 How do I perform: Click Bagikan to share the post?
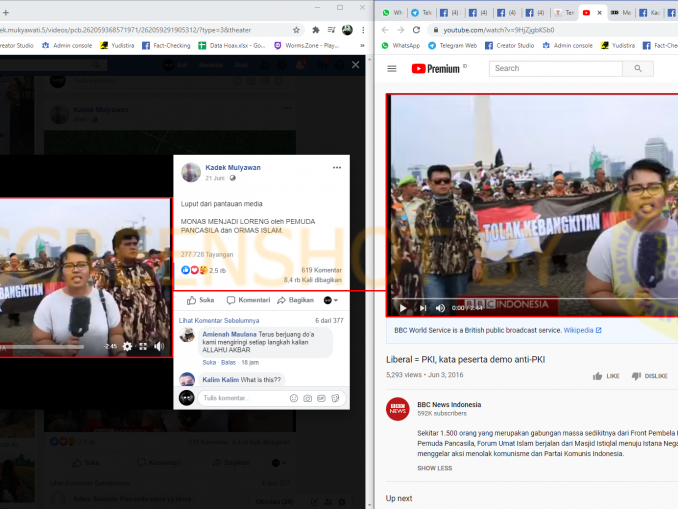(x=295, y=300)
